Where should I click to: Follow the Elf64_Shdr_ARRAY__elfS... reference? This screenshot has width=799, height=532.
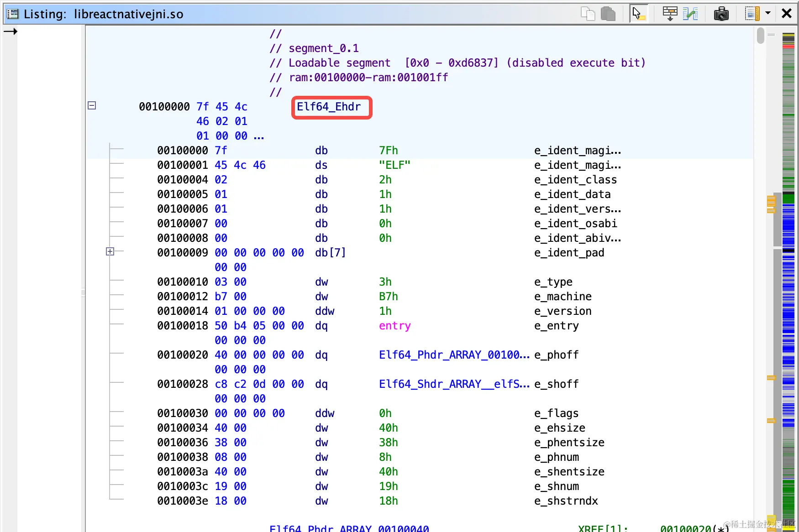point(454,384)
